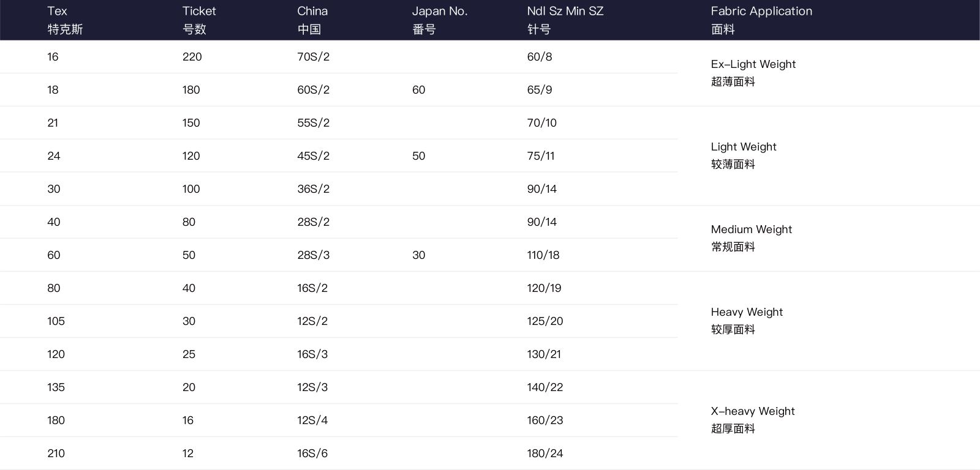980x470 pixels.
Task: Click Tex value 105
Action: pos(56,321)
